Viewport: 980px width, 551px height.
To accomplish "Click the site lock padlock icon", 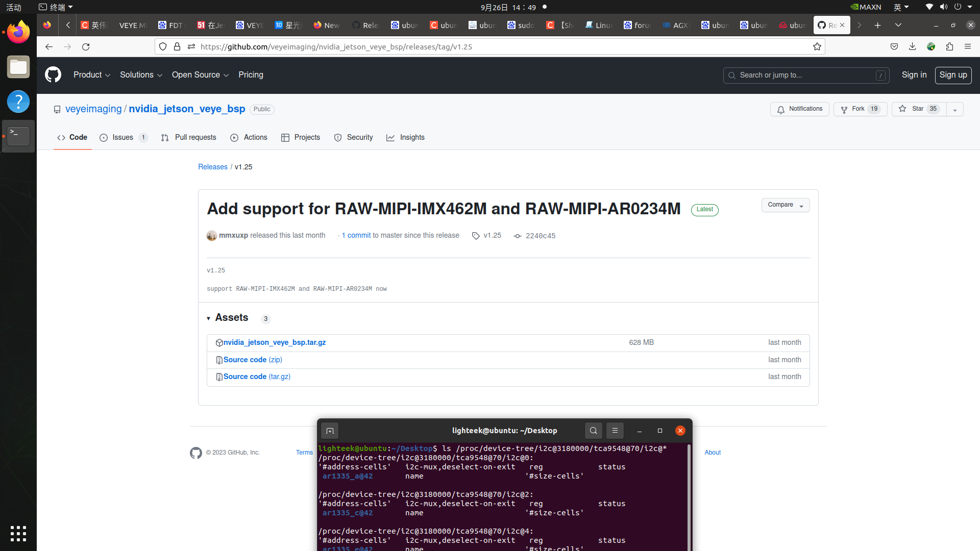I will pos(177,46).
